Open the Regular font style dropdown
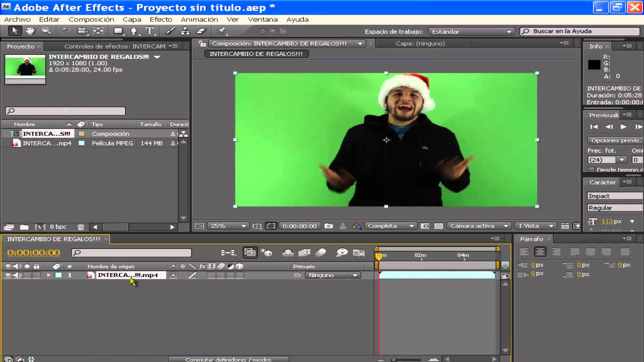Image resolution: width=644 pixels, height=362 pixels. click(x=615, y=208)
